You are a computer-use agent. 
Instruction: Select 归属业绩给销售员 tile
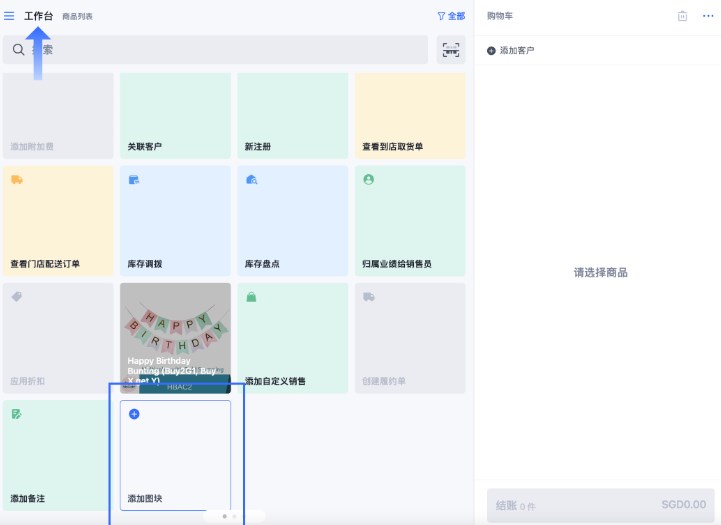pyautogui.click(x=409, y=221)
